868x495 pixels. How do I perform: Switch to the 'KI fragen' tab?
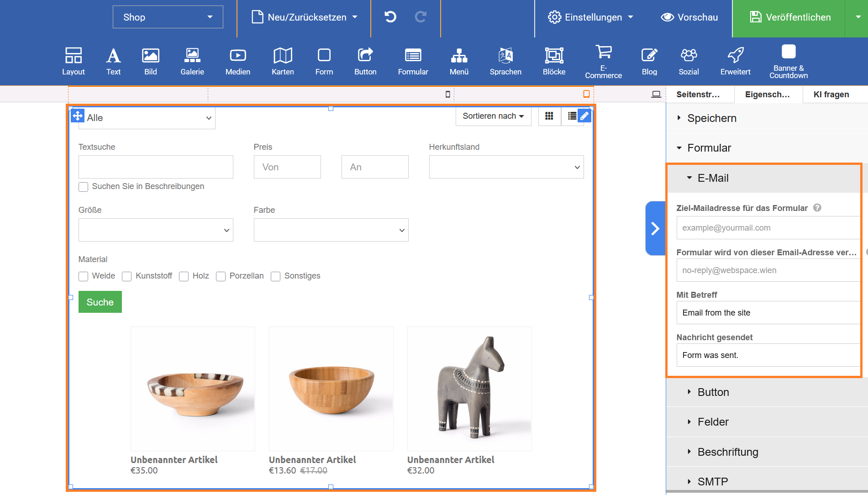pyautogui.click(x=831, y=95)
